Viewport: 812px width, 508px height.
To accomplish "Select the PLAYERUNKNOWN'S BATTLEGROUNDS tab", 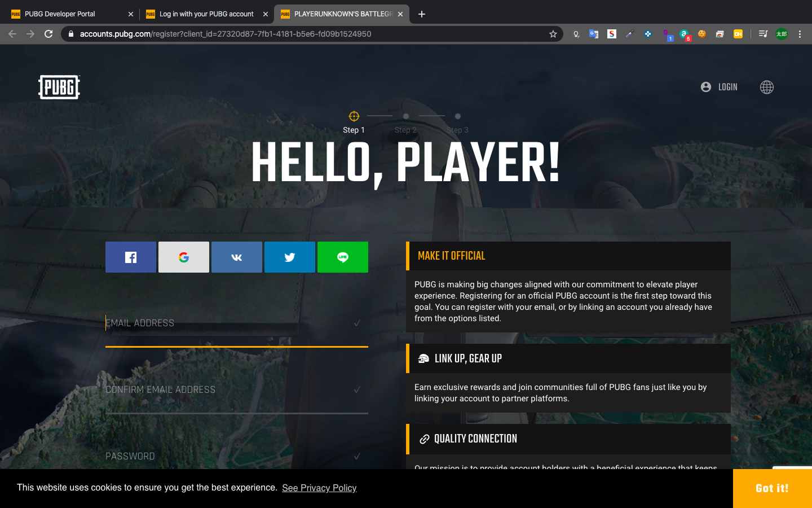I will tap(343, 14).
